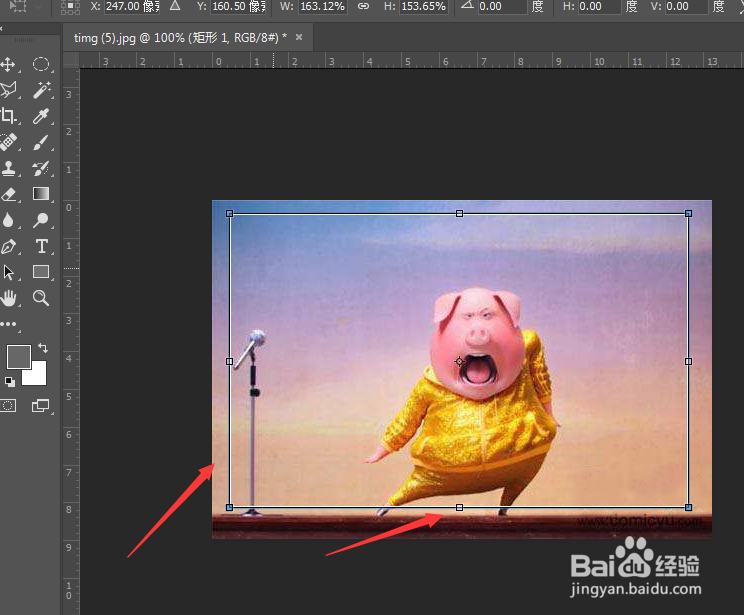This screenshot has height=615, width=744.
Task: Click the right-middle transform handle
Action: click(688, 362)
